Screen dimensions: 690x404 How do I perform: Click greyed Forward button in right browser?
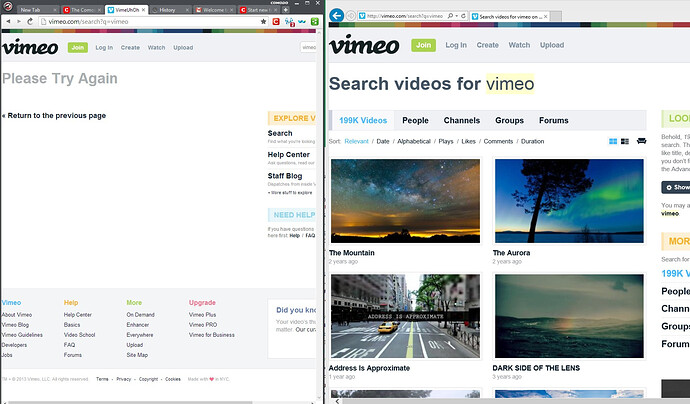point(351,16)
